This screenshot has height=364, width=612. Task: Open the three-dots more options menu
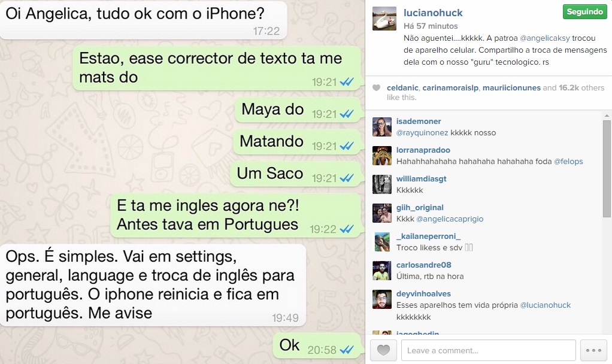pyautogui.click(x=593, y=350)
